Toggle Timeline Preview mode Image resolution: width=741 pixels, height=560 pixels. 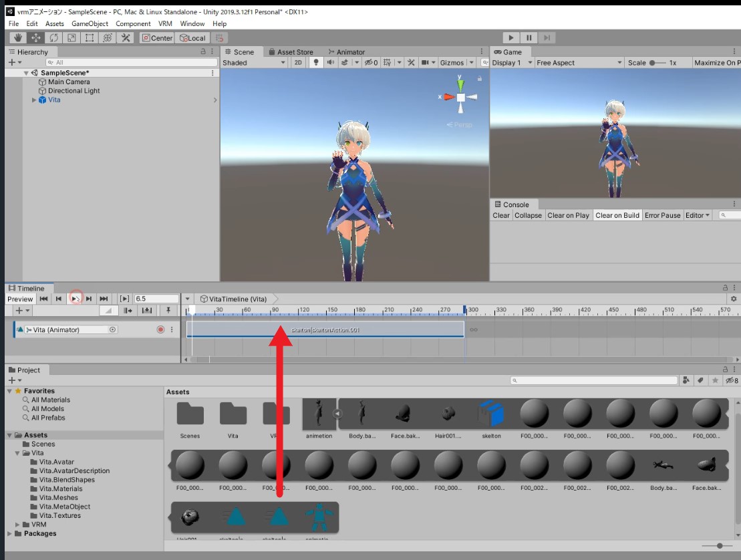point(20,299)
